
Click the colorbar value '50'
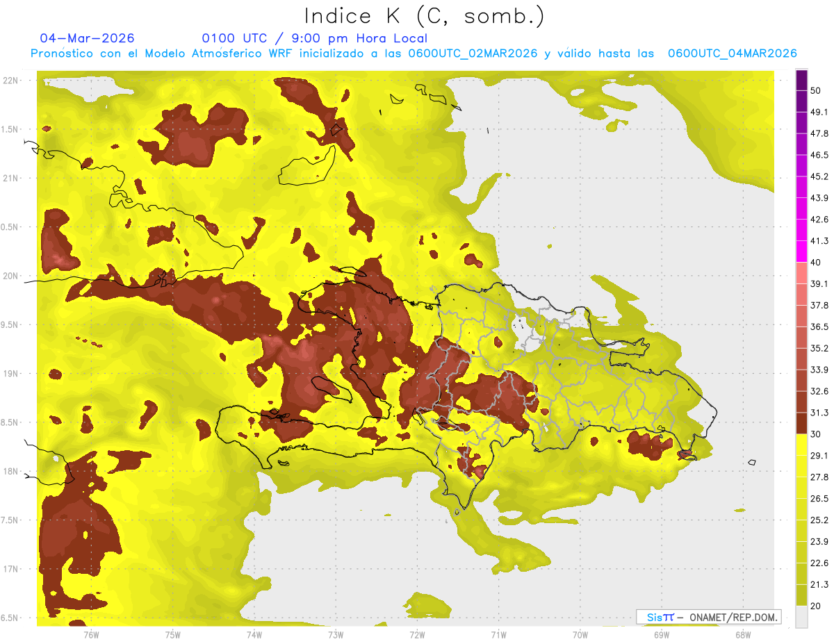(x=816, y=91)
